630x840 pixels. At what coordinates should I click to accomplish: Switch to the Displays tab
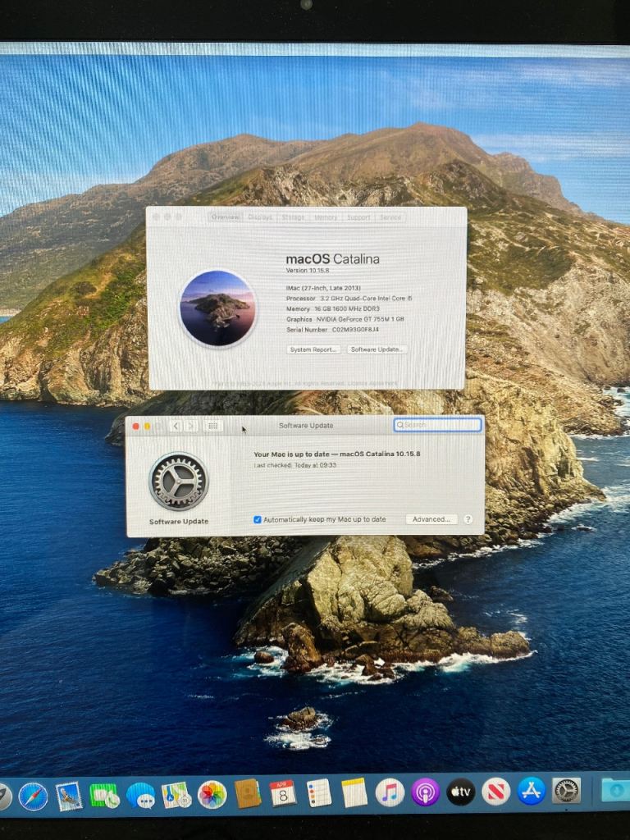[x=260, y=217]
